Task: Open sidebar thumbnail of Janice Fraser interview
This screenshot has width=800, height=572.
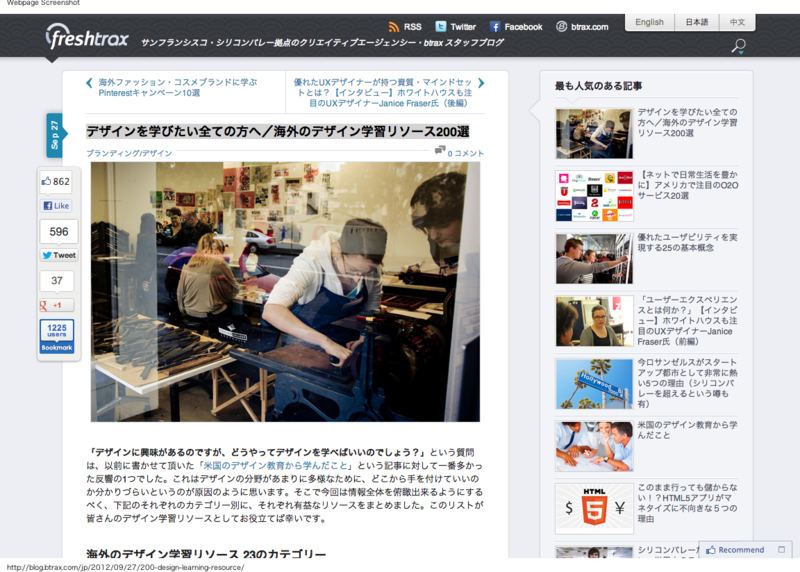Action: coord(594,321)
